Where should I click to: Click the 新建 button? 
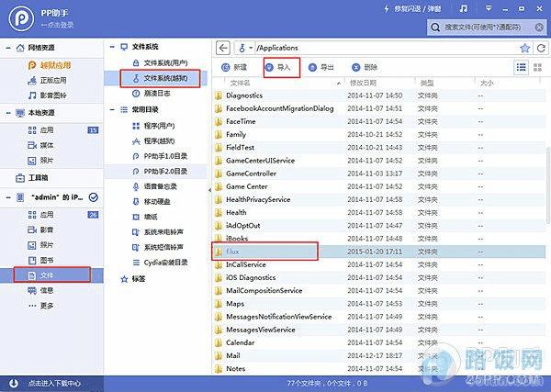point(234,67)
